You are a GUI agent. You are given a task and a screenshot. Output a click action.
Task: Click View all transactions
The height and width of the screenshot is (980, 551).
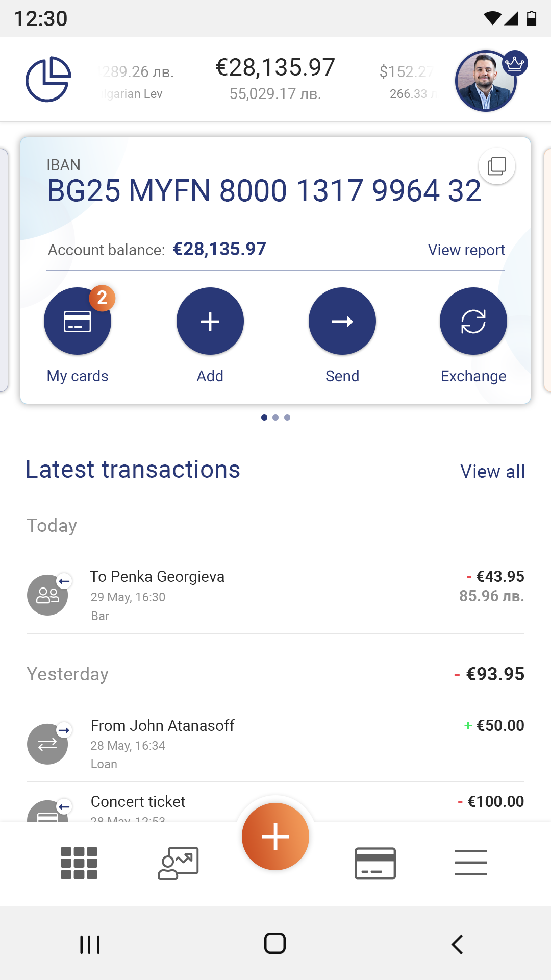(x=492, y=472)
